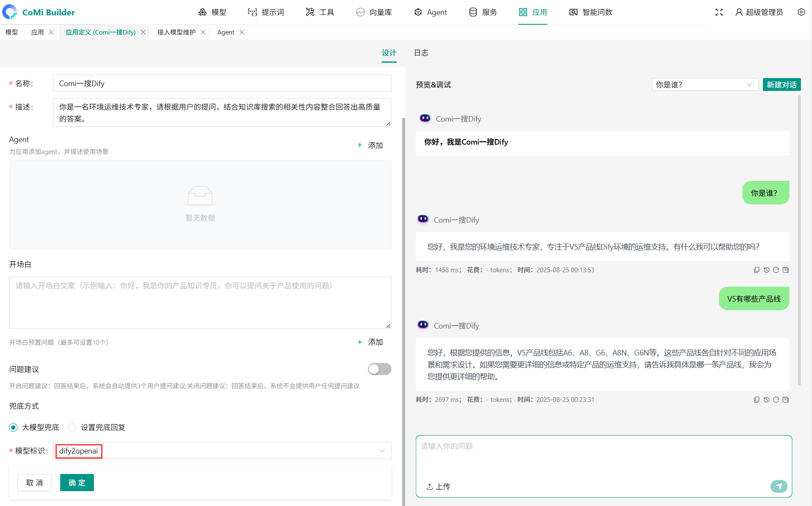Open the 你是谁? question dropdown

tap(704, 85)
